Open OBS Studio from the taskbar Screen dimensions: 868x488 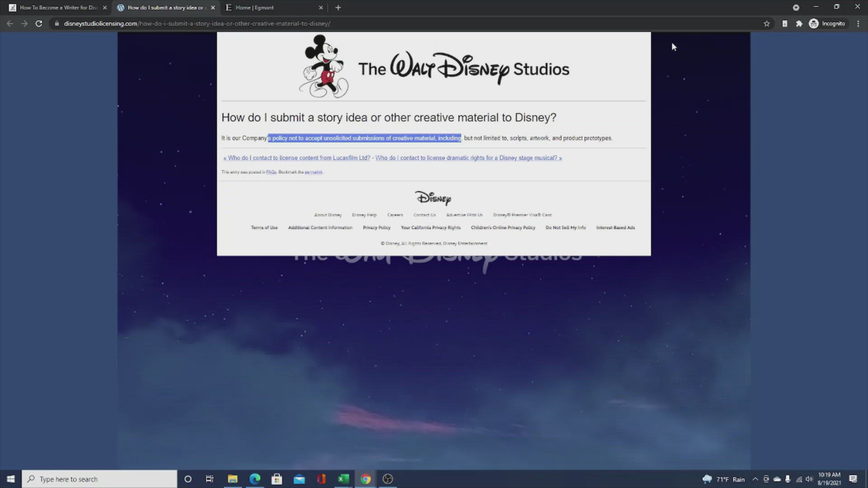tap(388, 479)
